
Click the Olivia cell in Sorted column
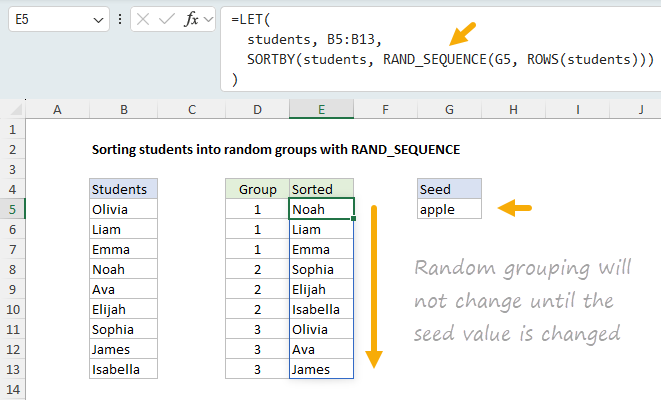point(321,329)
